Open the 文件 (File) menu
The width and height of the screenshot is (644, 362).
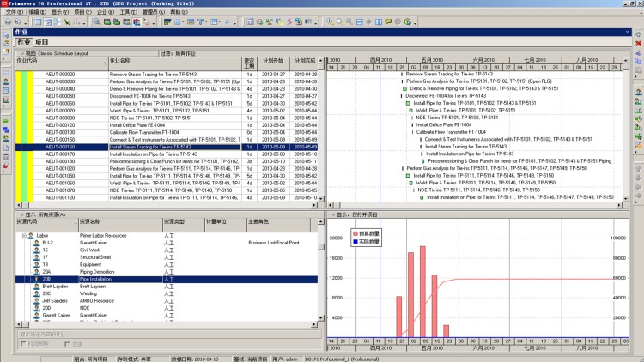tap(15, 12)
